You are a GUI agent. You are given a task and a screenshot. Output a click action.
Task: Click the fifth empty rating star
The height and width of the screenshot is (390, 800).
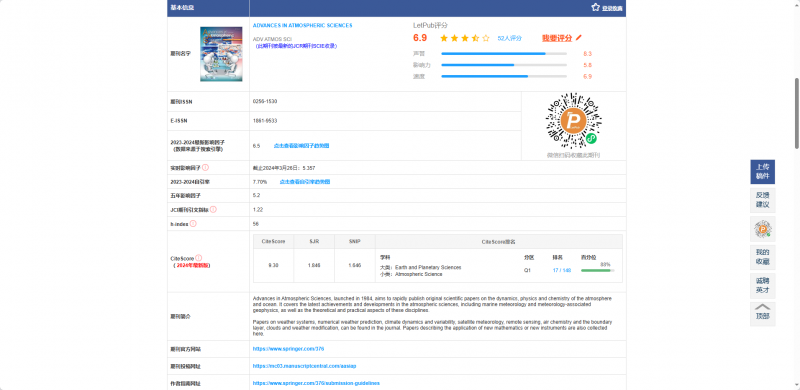pos(486,38)
